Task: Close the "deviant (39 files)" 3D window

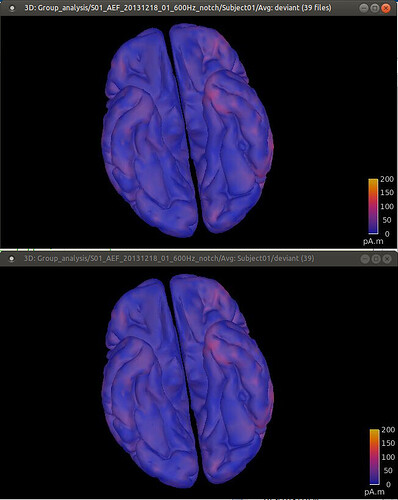Action: click(x=386, y=8)
